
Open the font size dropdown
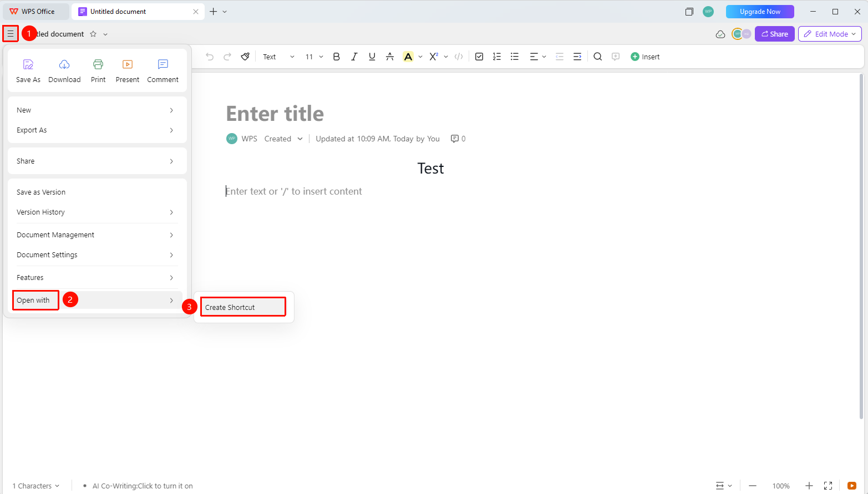point(314,57)
